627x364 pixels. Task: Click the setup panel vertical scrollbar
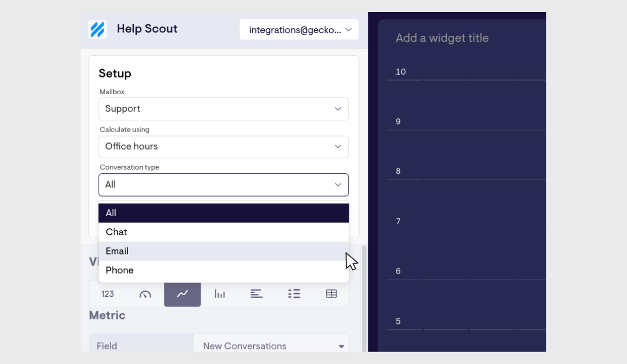coord(364,298)
